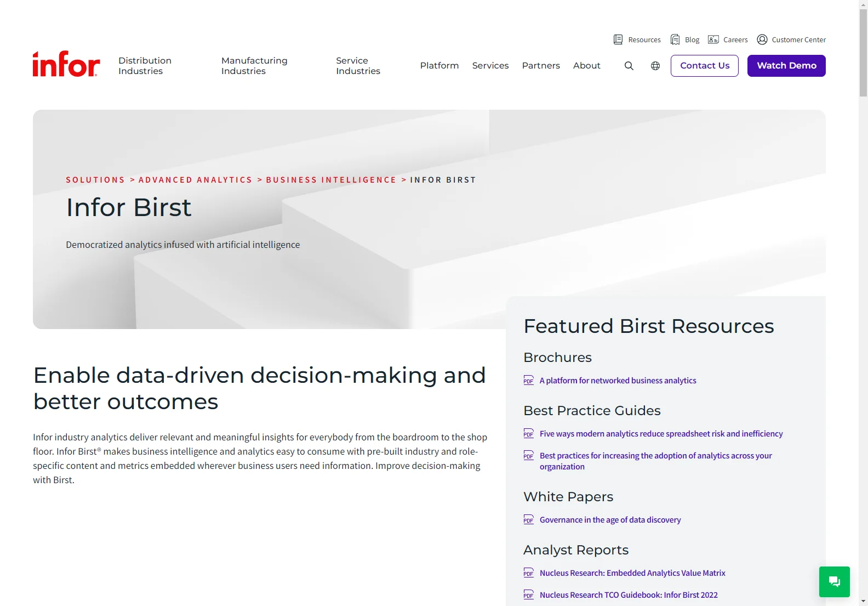Open the Resources link text
This screenshot has height=606, width=868.
(x=644, y=40)
